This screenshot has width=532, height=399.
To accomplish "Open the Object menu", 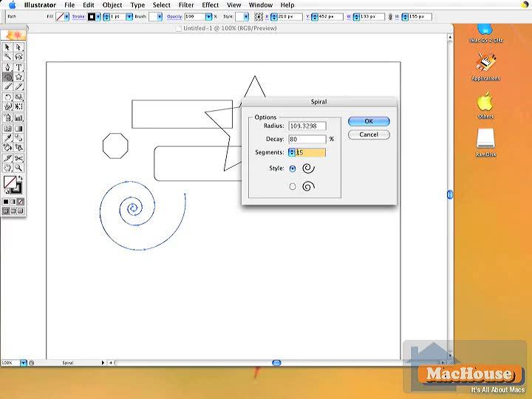I will pyautogui.click(x=112, y=5).
